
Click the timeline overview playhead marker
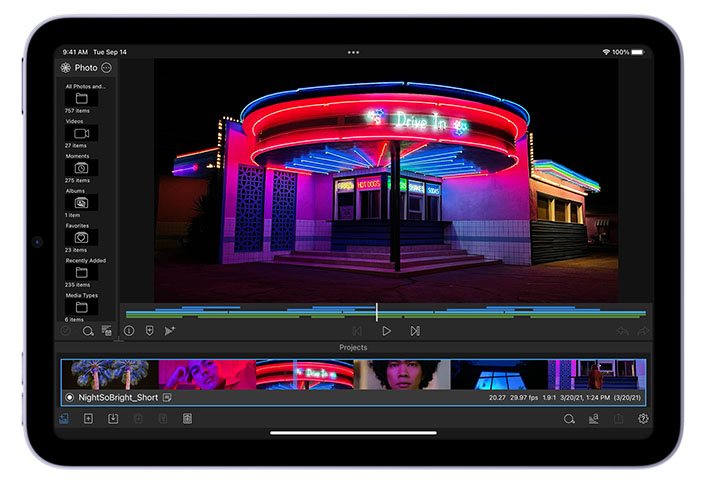pyautogui.click(x=376, y=312)
